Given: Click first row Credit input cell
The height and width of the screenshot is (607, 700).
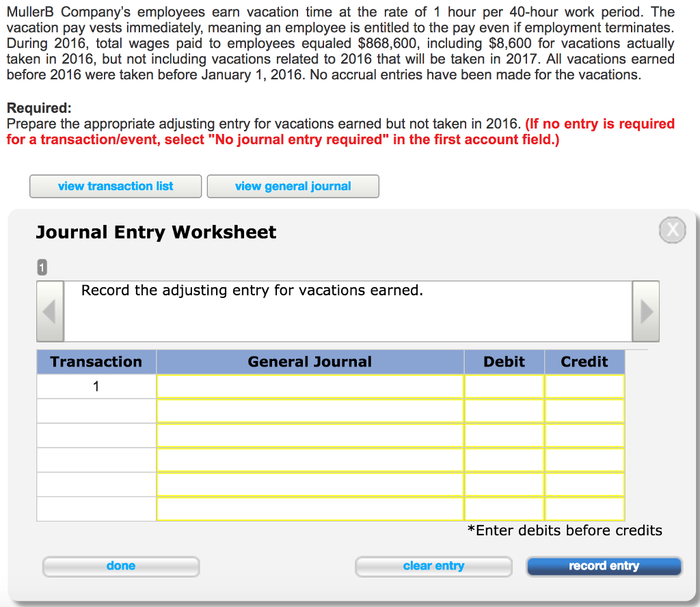Looking at the screenshot, I should click(x=584, y=386).
